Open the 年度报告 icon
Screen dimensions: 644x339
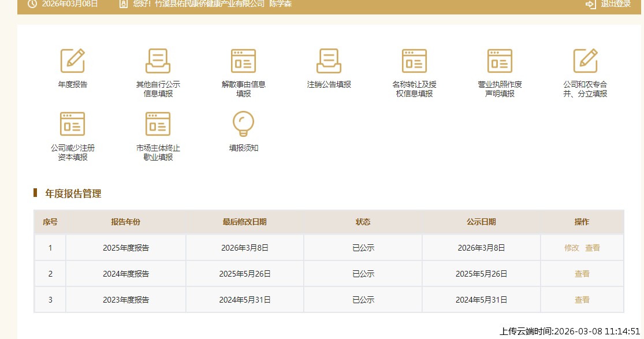pyautogui.click(x=73, y=61)
